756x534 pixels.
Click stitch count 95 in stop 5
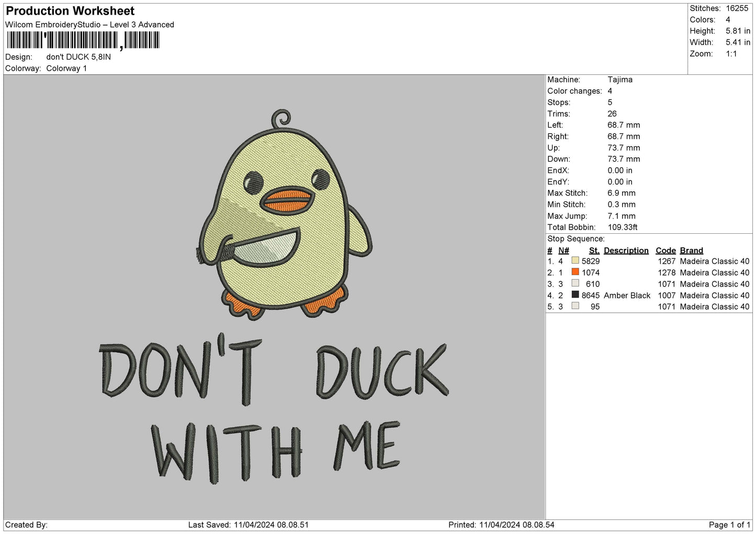coord(595,306)
